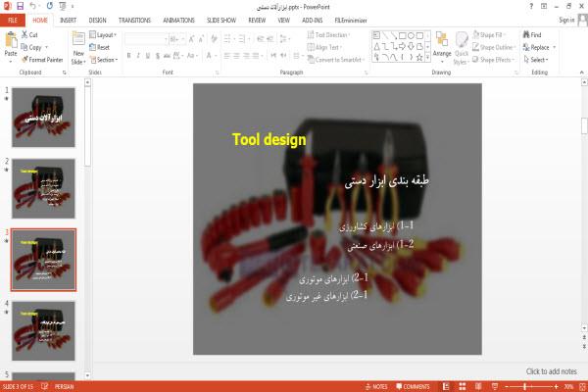Screen dimensions: 588x392
Task: Toggle Justify alignment for paragraph
Action: coord(256,56)
